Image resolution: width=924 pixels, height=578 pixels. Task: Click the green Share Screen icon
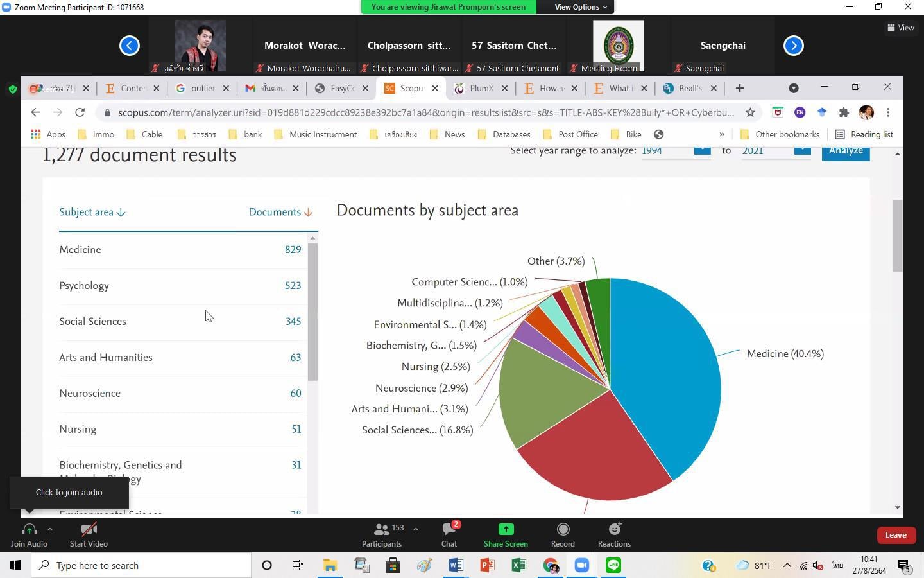pyautogui.click(x=506, y=529)
